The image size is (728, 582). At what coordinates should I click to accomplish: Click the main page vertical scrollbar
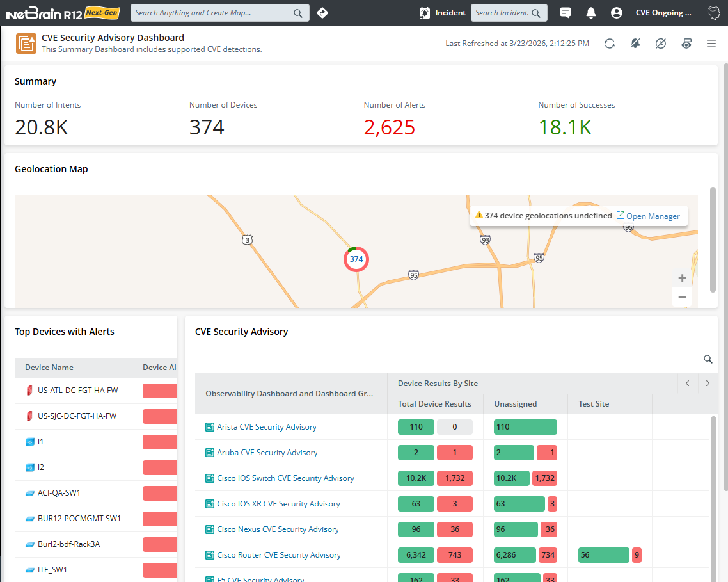point(725,277)
